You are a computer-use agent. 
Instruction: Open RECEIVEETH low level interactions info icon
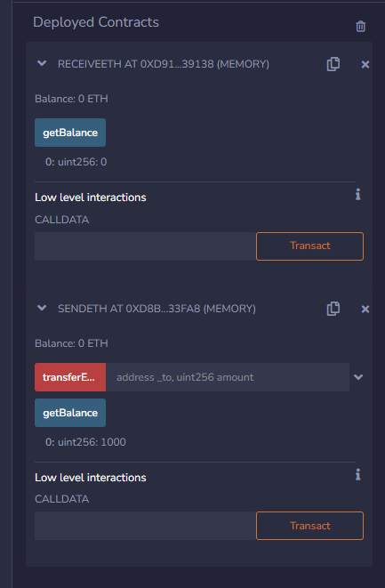click(358, 194)
